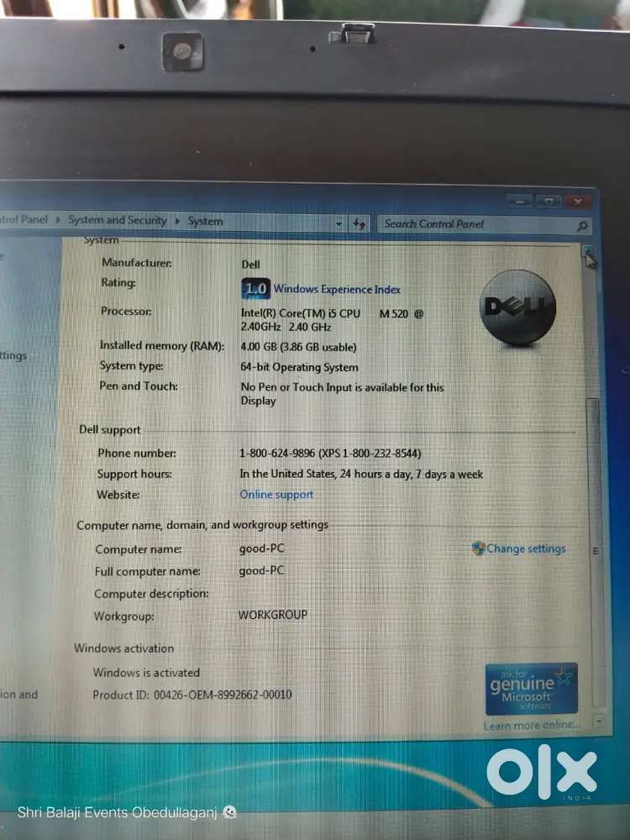The image size is (630, 840).
Task: Click the Dell logo image
Action: coord(517,307)
